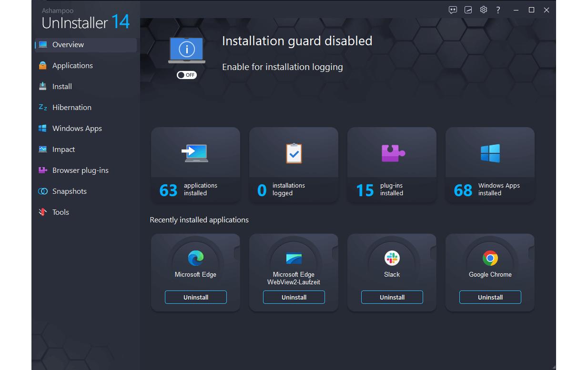Image resolution: width=588 pixels, height=370 pixels.
Task: Click the Impact chart icon
Action: 43,150
